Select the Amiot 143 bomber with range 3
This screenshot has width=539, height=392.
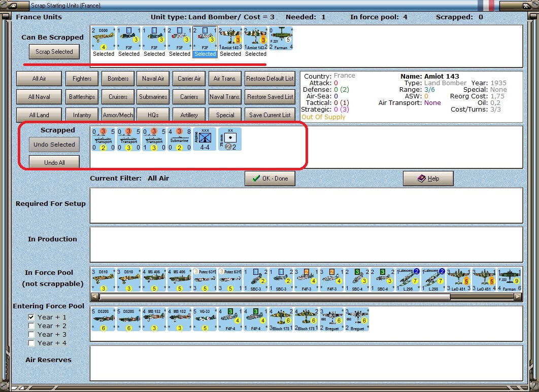230,39
